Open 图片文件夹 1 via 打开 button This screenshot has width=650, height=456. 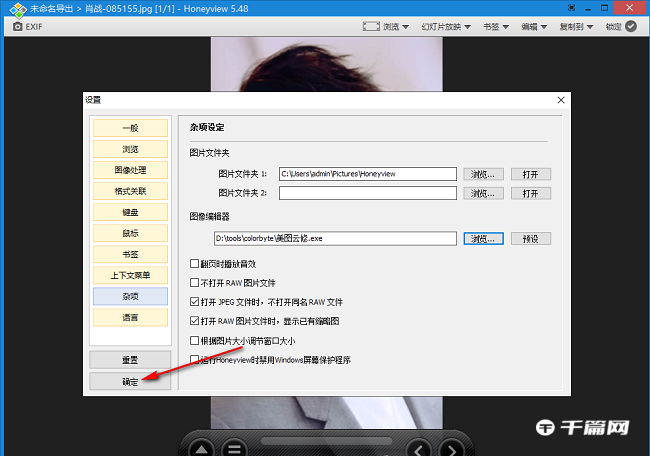tap(531, 174)
